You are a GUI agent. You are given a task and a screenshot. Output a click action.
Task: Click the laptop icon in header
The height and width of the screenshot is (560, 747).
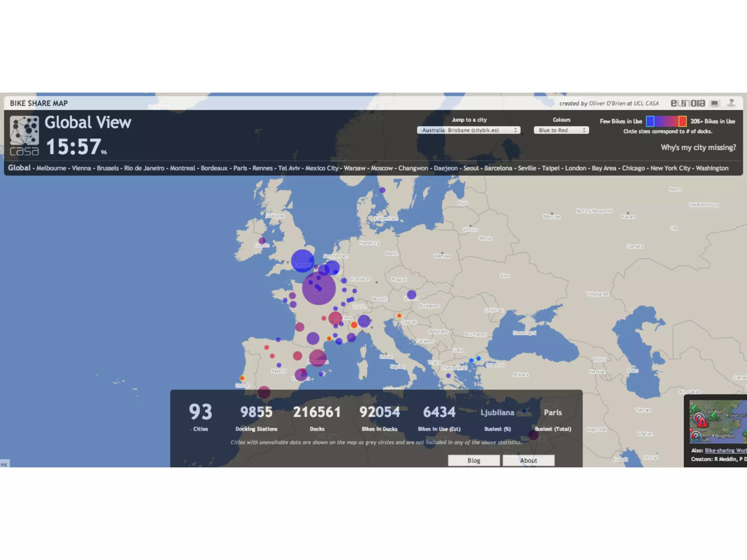click(715, 103)
